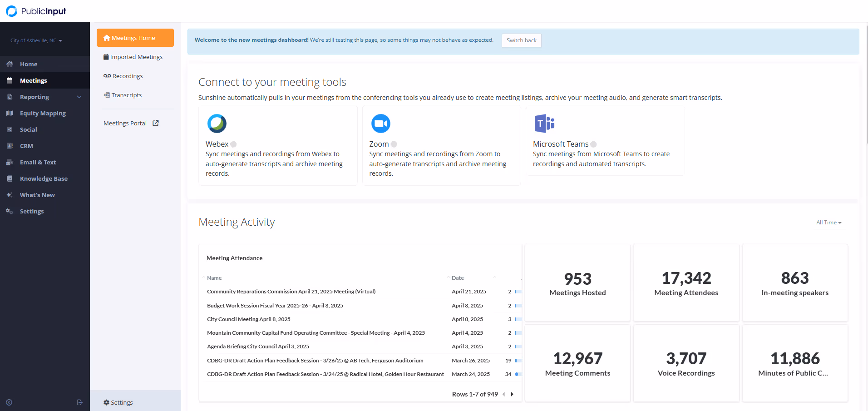Select Imported Meetings in the submenu
The width and height of the screenshot is (868, 411).
[136, 57]
